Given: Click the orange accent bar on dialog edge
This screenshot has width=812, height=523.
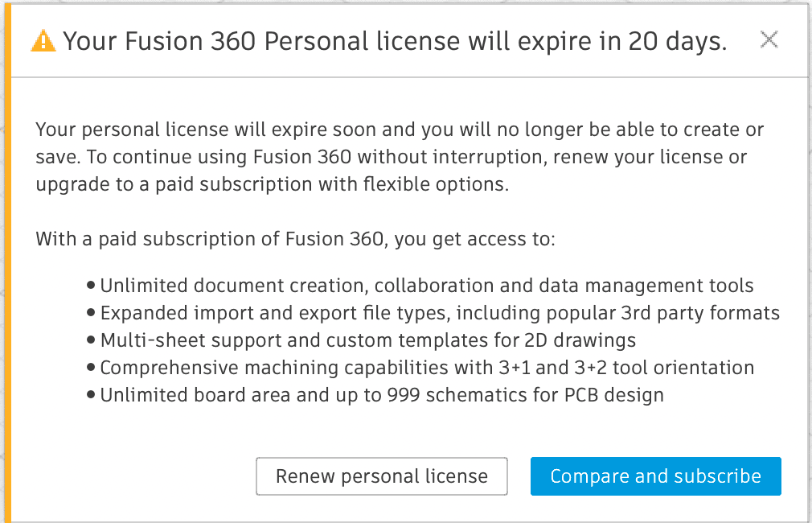Looking at the screenshot, I should point(3,261).
